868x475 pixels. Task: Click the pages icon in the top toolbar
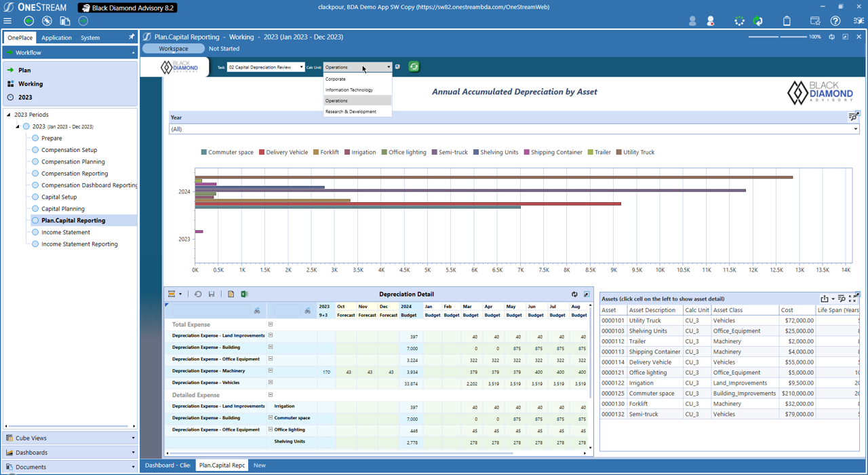point(65,21)
